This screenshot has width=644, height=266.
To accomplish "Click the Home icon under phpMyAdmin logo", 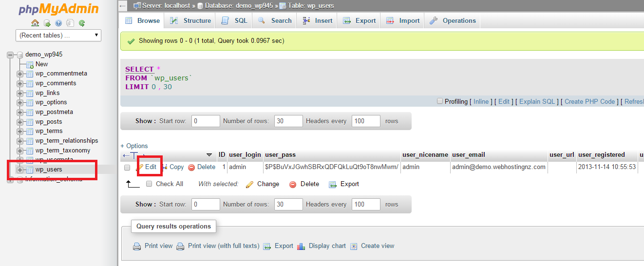I will tap(35, 23).
